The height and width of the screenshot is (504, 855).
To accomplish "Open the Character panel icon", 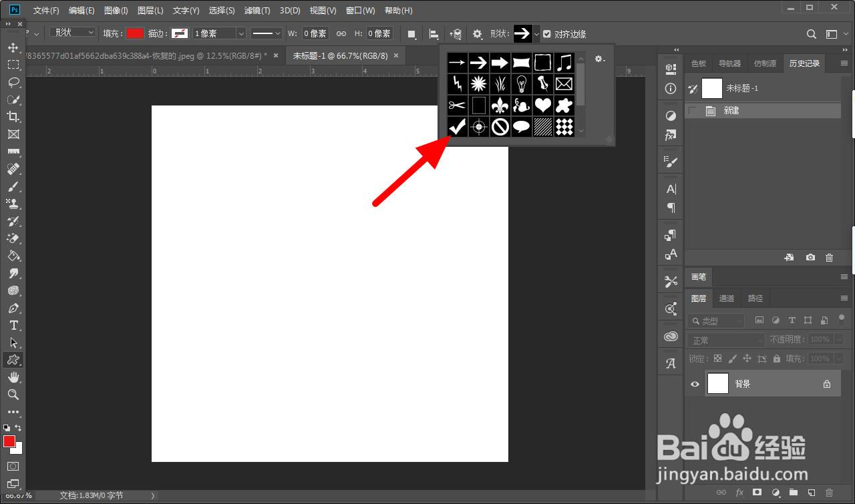I will pyautogui.click(x=671, y=189).
